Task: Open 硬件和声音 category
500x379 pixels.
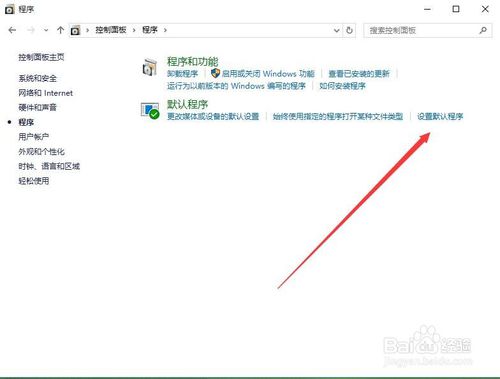Action: pyautogui.click(x=38, y=107)
